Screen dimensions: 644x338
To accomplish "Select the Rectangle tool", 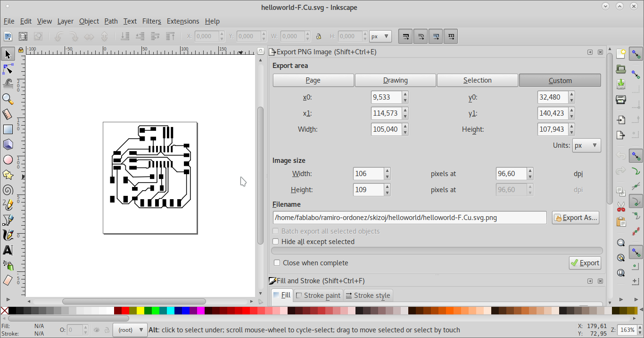I will point(8,129).
